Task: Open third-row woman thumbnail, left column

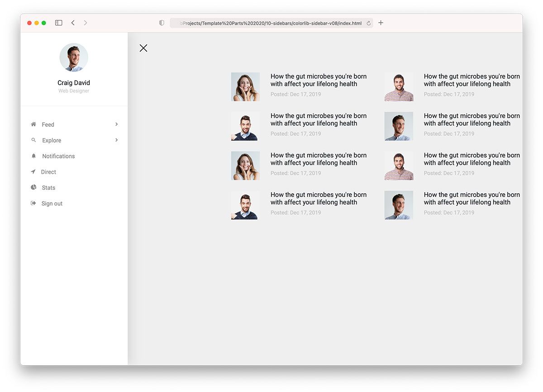Action: coord(245,166)
